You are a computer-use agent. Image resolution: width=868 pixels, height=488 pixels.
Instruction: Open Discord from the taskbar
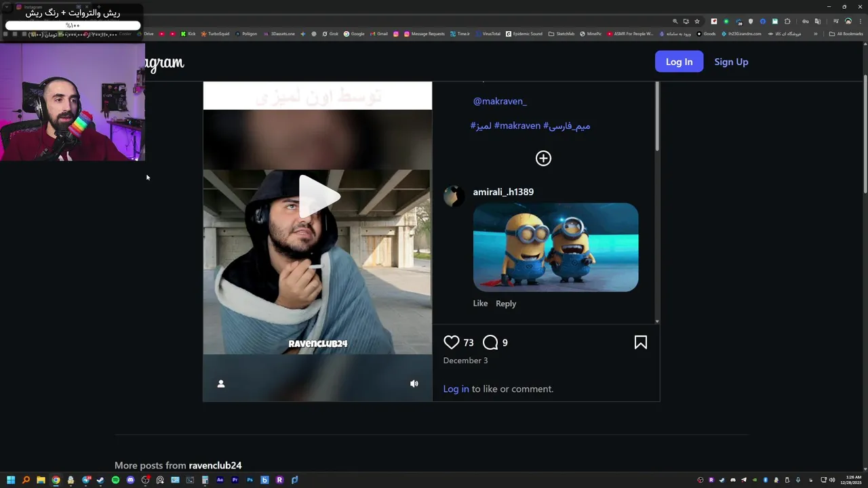pos(130,480)
